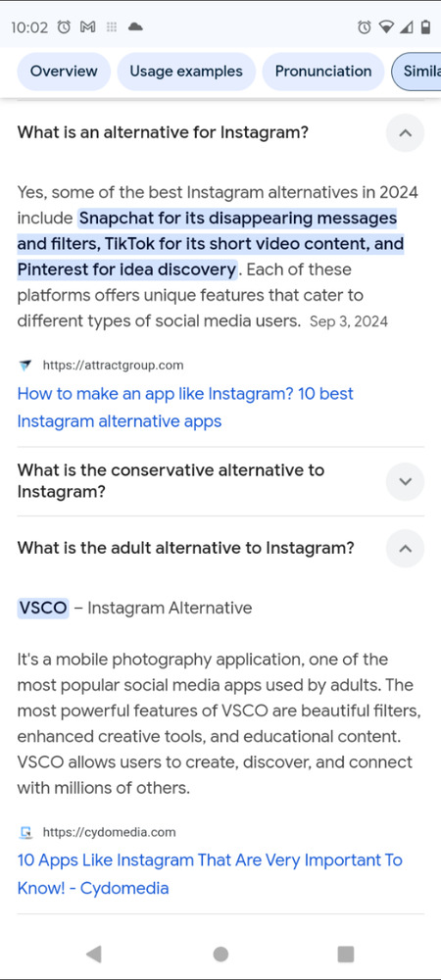
Task: Tap the Android home circle button
Action: [220, 954]
